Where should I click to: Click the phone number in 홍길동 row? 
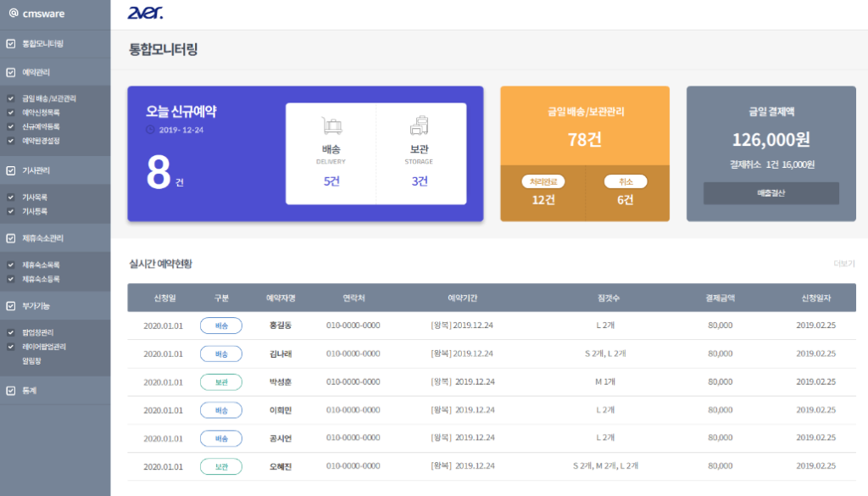point(353,326)
